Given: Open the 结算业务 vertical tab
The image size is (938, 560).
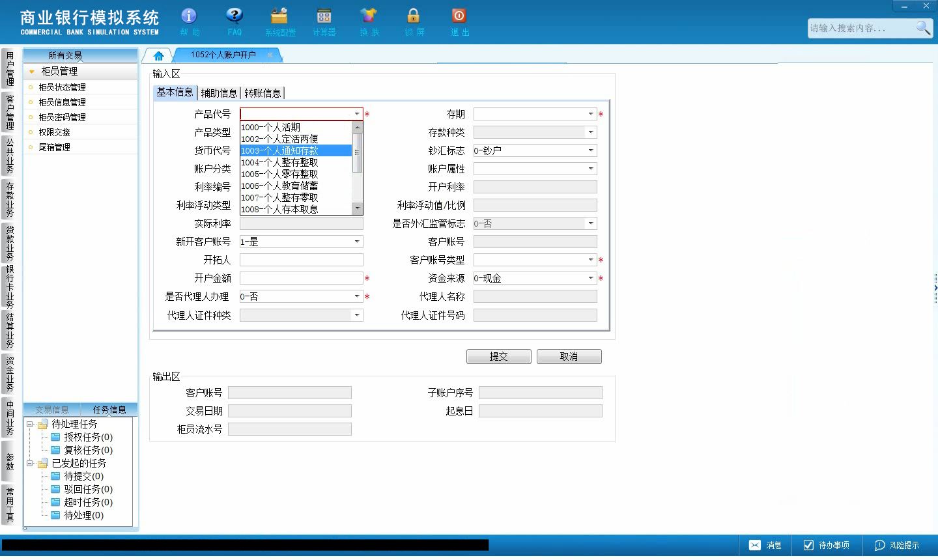Looking at the screenshot, I should coord(9,329).
